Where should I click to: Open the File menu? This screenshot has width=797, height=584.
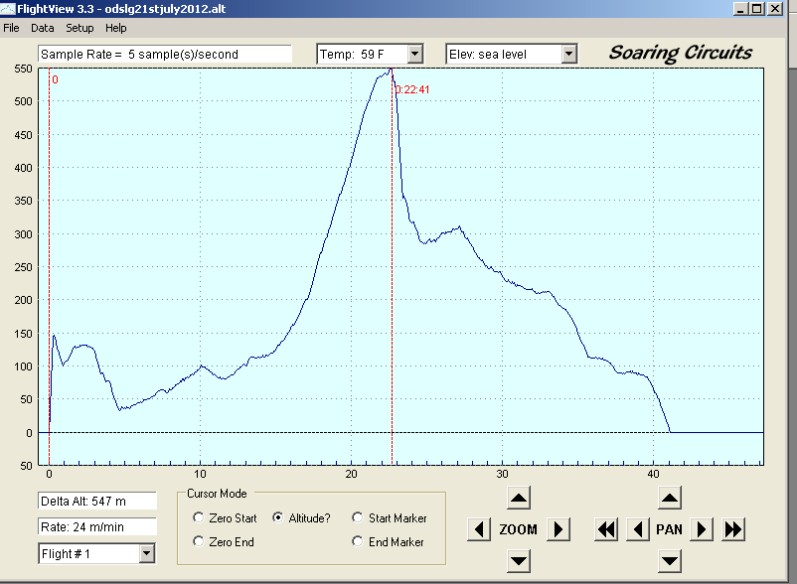pos(11,28)
